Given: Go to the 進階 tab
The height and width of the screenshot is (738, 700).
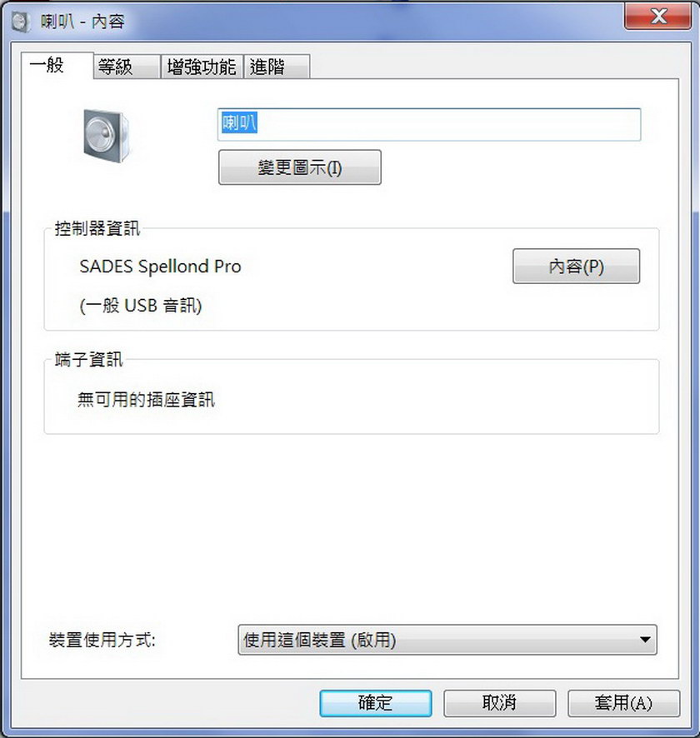Looking at the screenshot, I should [x=277, y=67].
